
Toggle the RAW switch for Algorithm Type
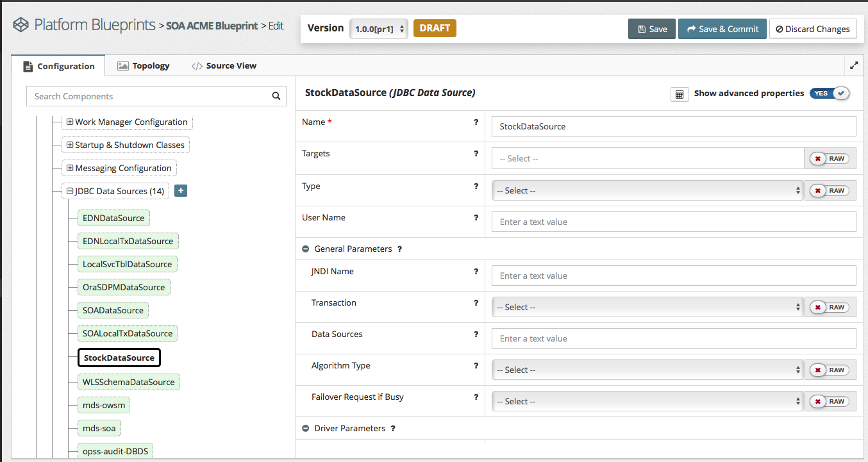tap(830, 370)
